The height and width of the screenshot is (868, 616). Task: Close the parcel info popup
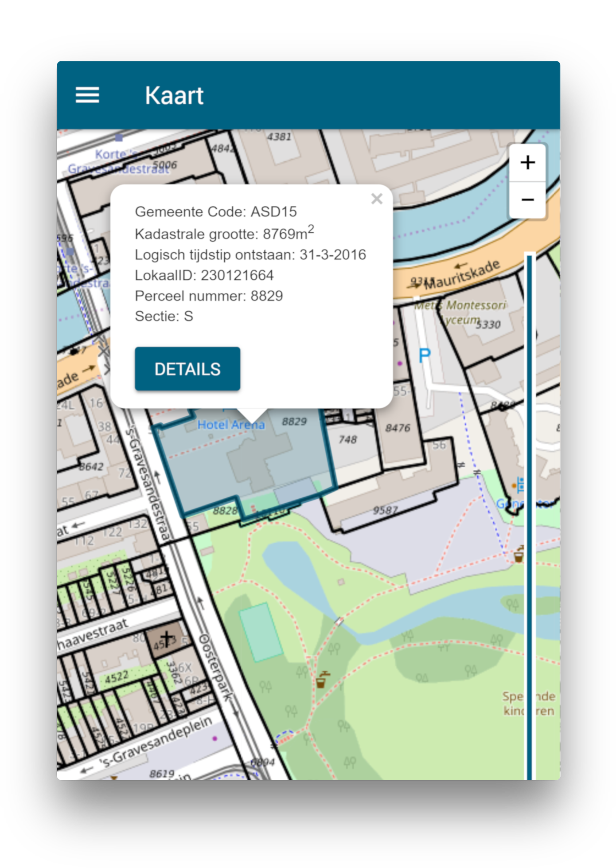(377, 199)
